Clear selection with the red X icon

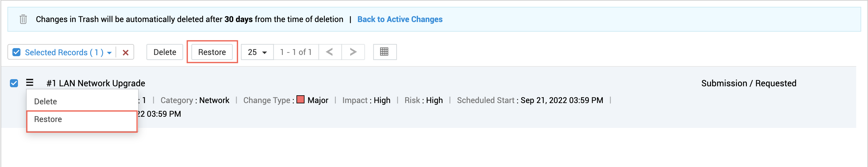click(125, 53)
